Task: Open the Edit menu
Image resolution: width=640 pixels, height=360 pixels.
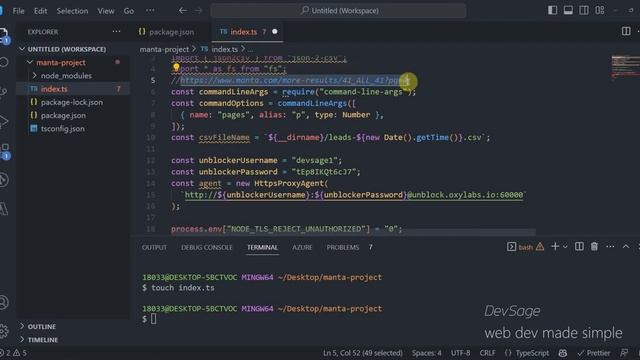Action: (x=40, y=11)
